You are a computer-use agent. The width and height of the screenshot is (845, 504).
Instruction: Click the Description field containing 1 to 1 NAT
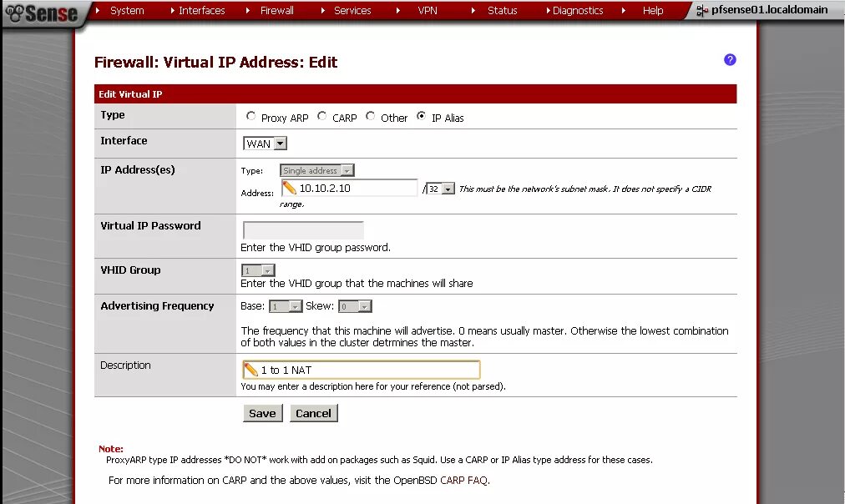[x=361, y=370]
